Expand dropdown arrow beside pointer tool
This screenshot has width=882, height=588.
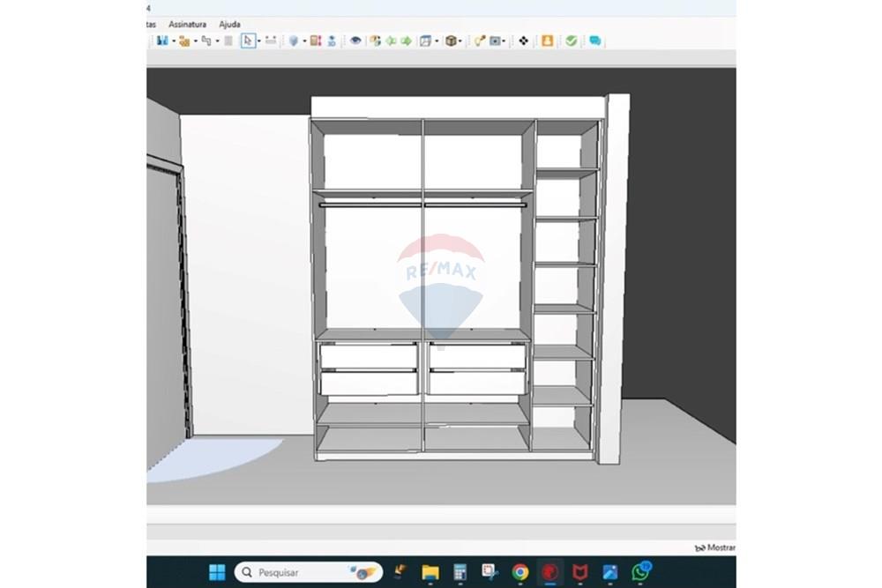259,41
